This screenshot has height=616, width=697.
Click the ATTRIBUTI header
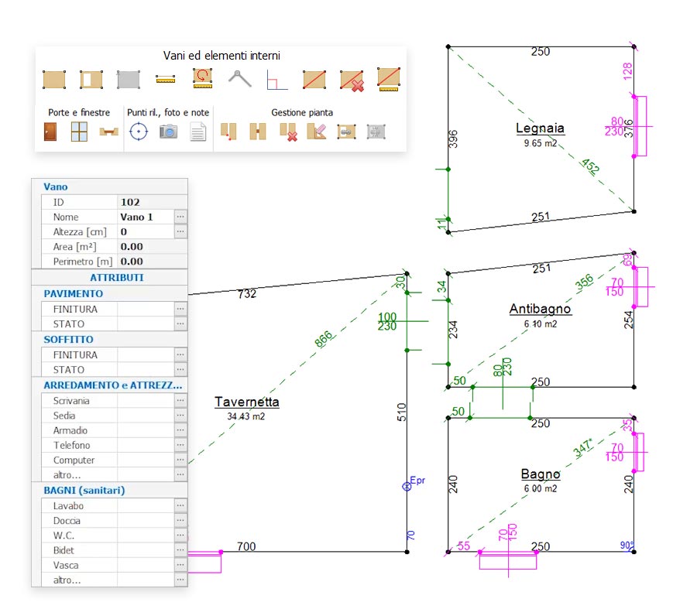pyautogui.click(x=116, y=278)
